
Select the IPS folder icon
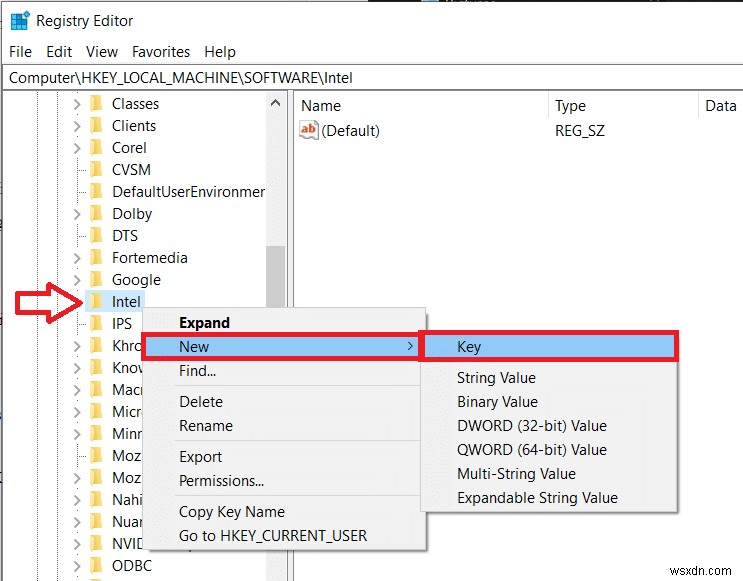[x=96, y=323]
